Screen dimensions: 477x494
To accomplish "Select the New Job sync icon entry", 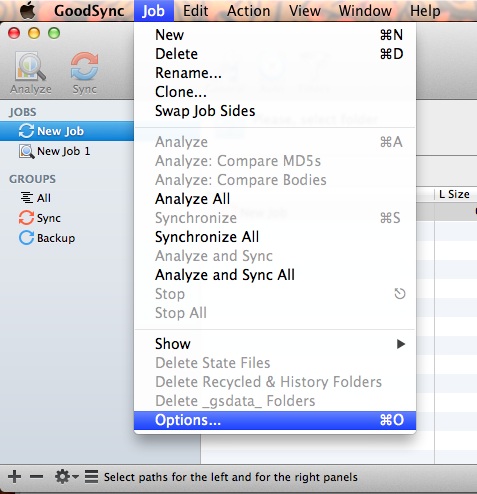I will (x=26, y=131).
